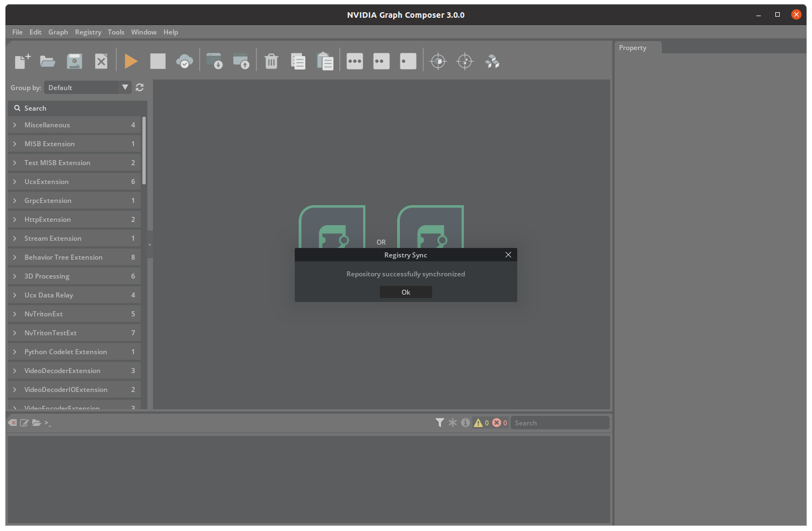Save the graph using the floppy disk icon

pos(75,61)
